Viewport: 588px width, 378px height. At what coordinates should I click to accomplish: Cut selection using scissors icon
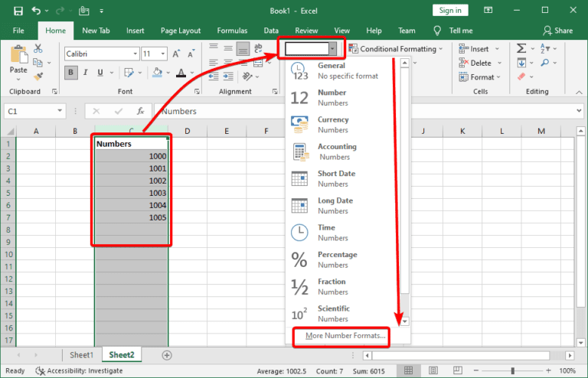pyautogui.click(x=38, y=48)
